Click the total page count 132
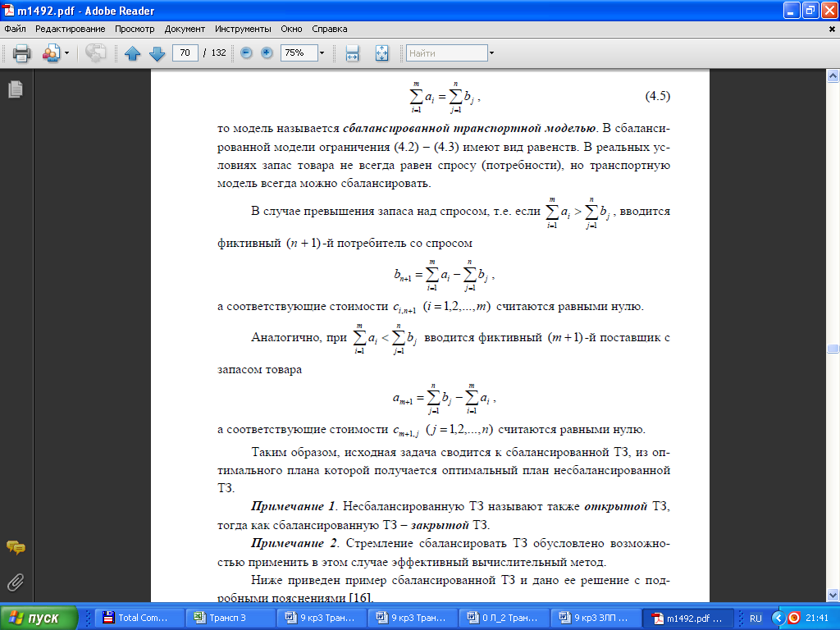Image resolution: width=840 pixels, height=630 pixels. pos(218,52)
